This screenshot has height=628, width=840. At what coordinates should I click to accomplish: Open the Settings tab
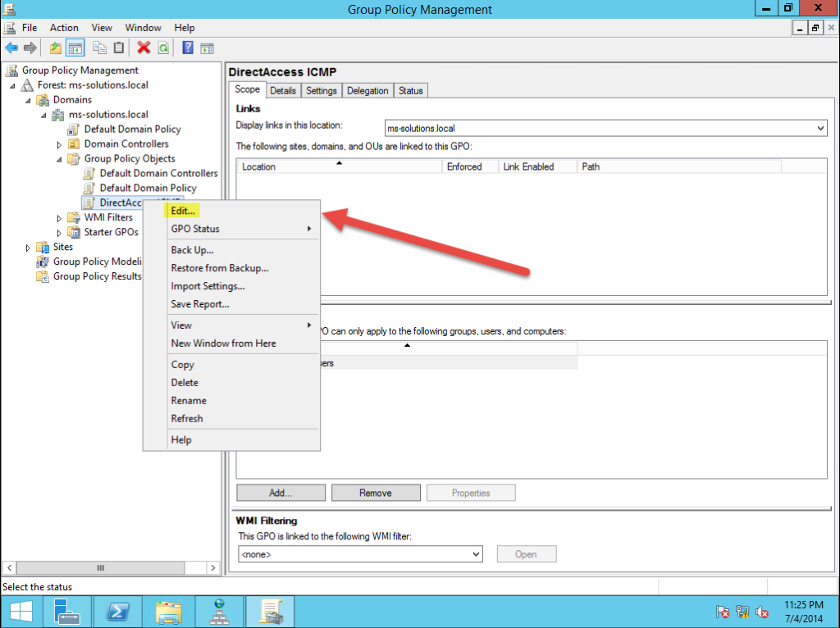322,91
